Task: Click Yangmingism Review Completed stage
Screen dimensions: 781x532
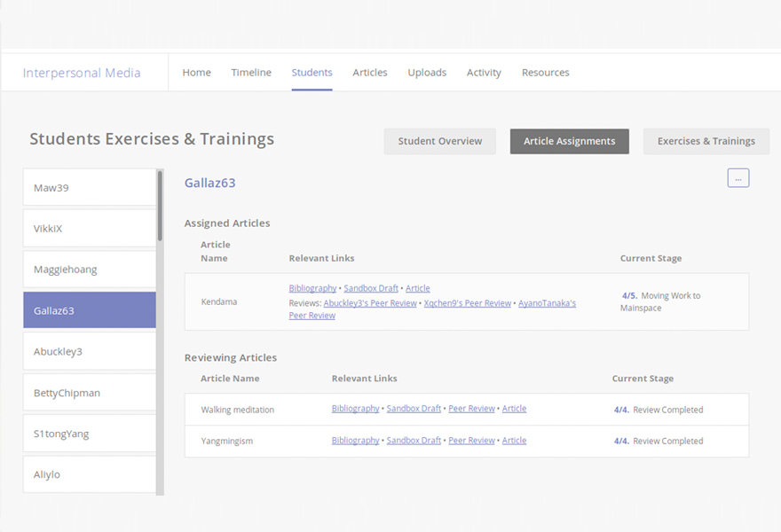Action: pyautogui.click(x=659, y=441)
